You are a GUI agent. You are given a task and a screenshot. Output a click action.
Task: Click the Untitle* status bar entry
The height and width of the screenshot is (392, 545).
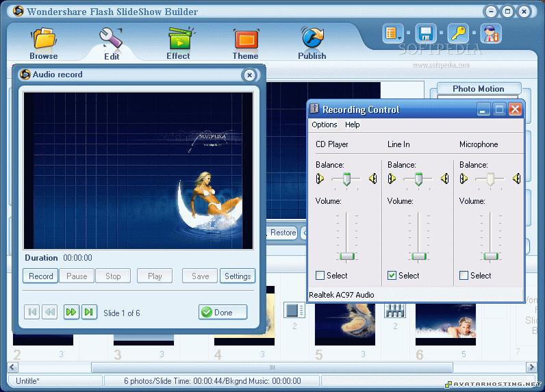point(28,381)
